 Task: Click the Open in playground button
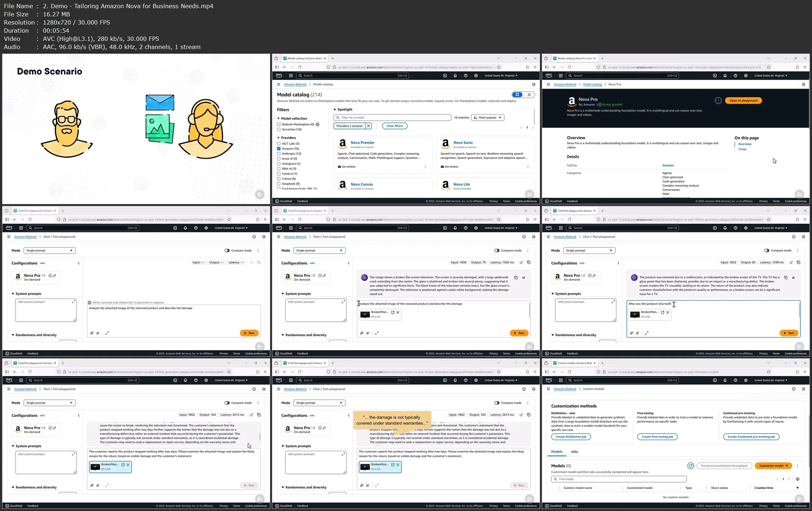point(743,100)
